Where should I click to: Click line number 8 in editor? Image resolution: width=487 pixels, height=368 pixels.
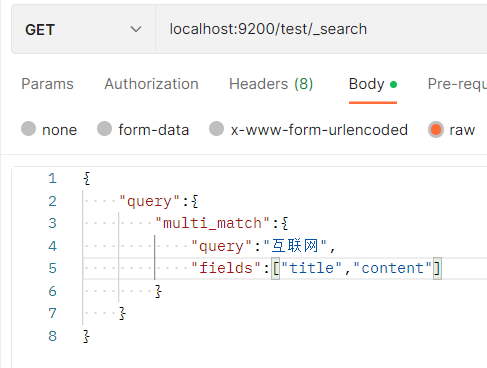click(x=52, y=336)
